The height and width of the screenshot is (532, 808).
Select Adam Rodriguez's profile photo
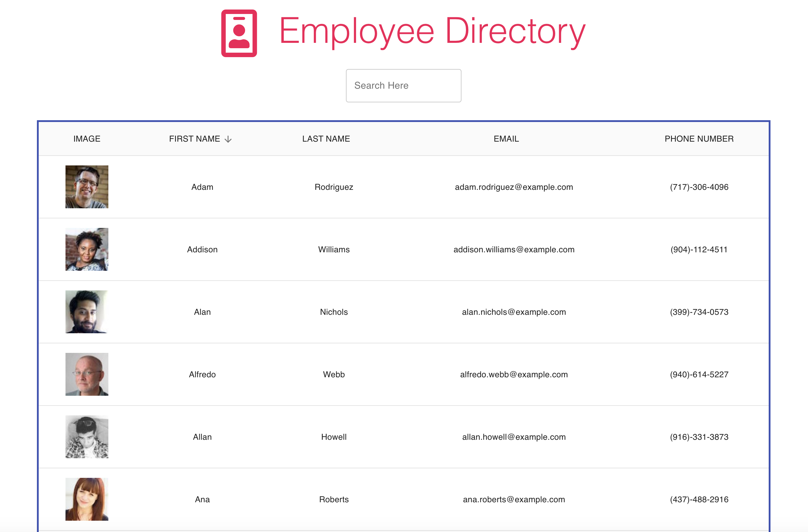point(87,187)
